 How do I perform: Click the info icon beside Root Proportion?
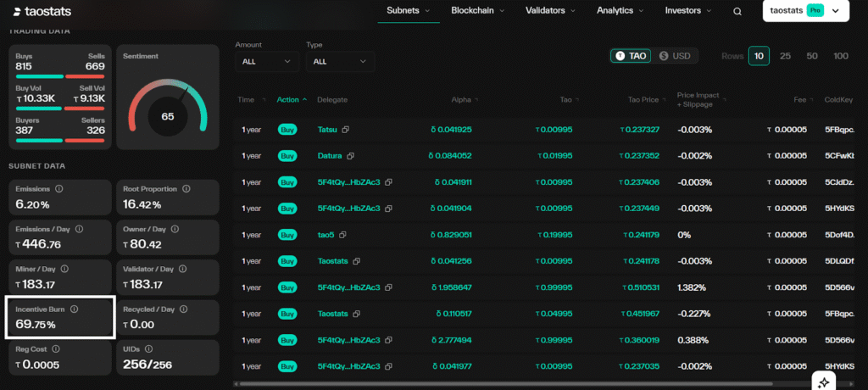point(186,189)
